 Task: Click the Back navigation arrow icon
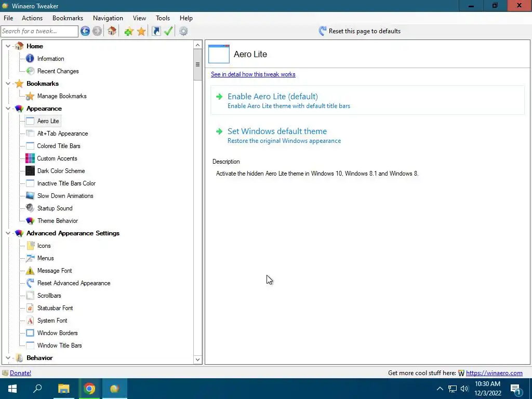[x=85, y=31]
